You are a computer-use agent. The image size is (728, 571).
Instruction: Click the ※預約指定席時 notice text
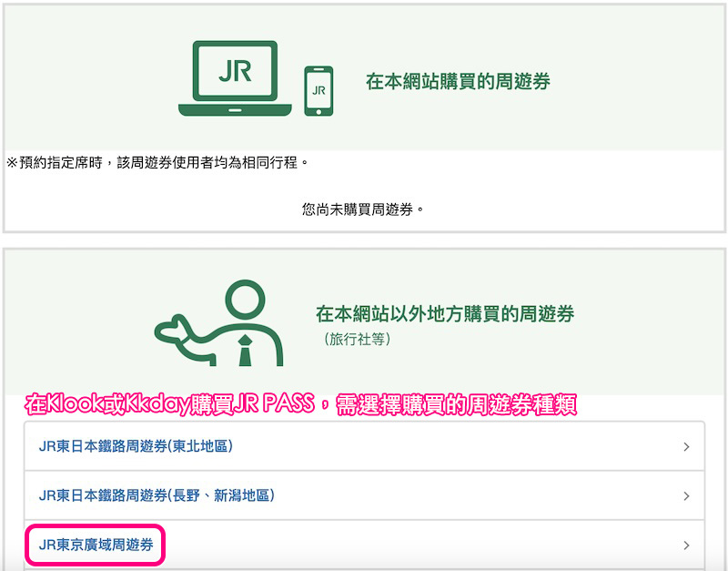pos(157,163)
